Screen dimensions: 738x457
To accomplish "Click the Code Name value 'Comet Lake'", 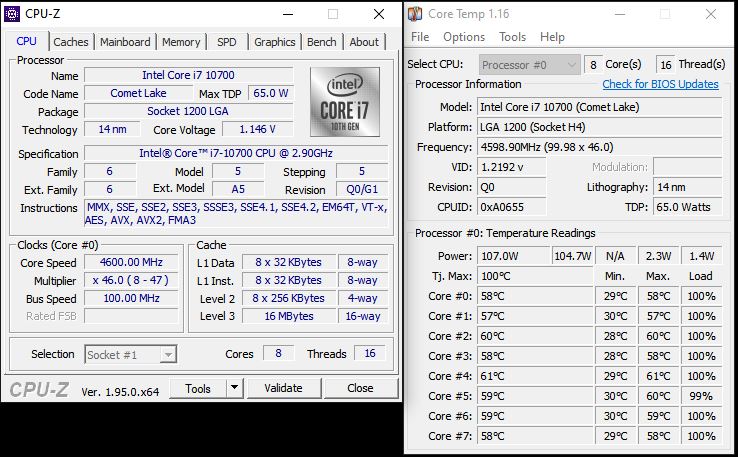I will (x=138, y=93).
